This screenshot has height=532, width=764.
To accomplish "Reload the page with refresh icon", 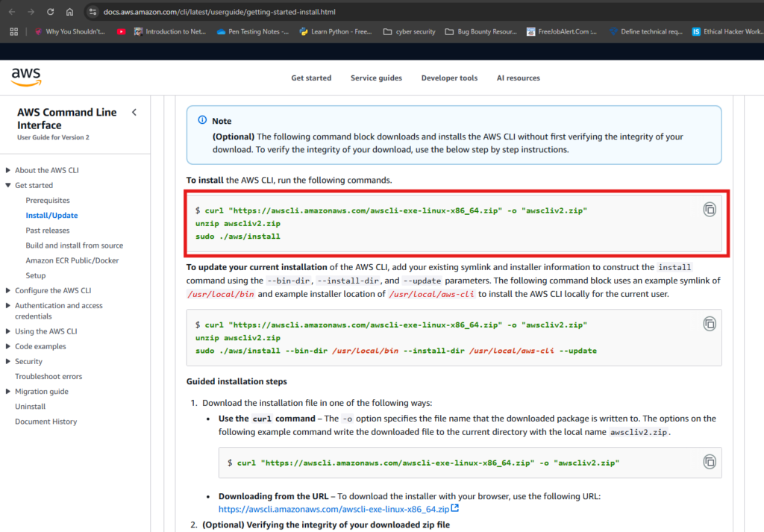I will tap(50, 12).
